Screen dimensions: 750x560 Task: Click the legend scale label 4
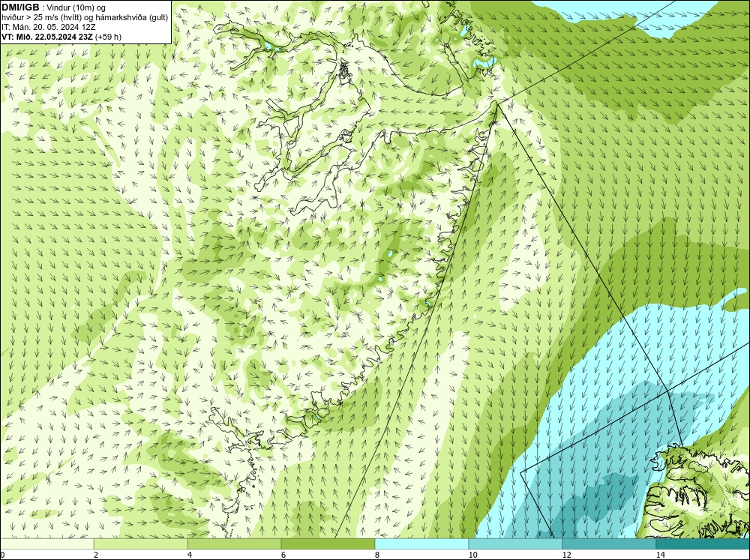pos(190,555)
